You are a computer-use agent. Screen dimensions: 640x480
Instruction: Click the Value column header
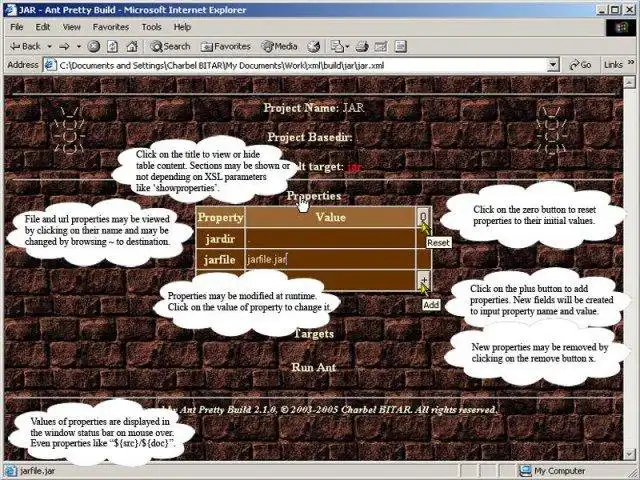click(331, 217)
